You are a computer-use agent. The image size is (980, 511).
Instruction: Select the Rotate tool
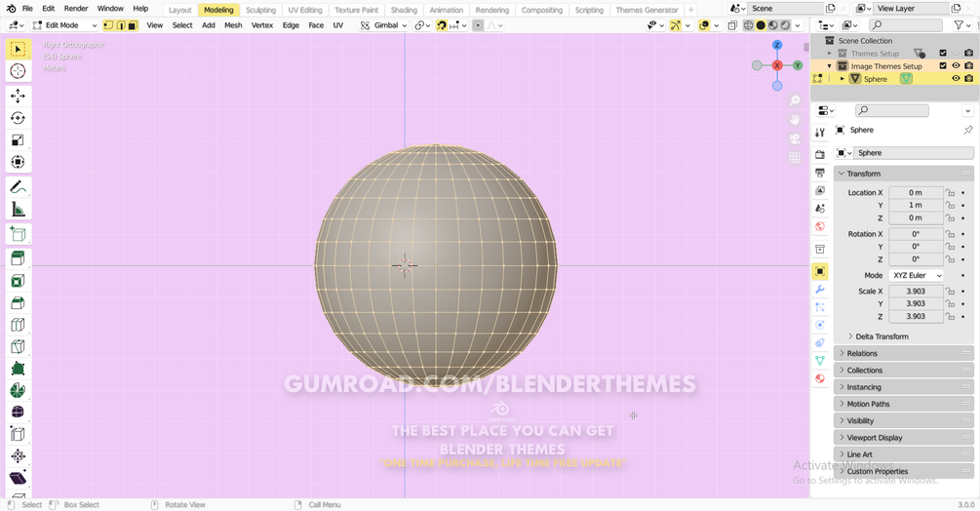tap(19, 118)
